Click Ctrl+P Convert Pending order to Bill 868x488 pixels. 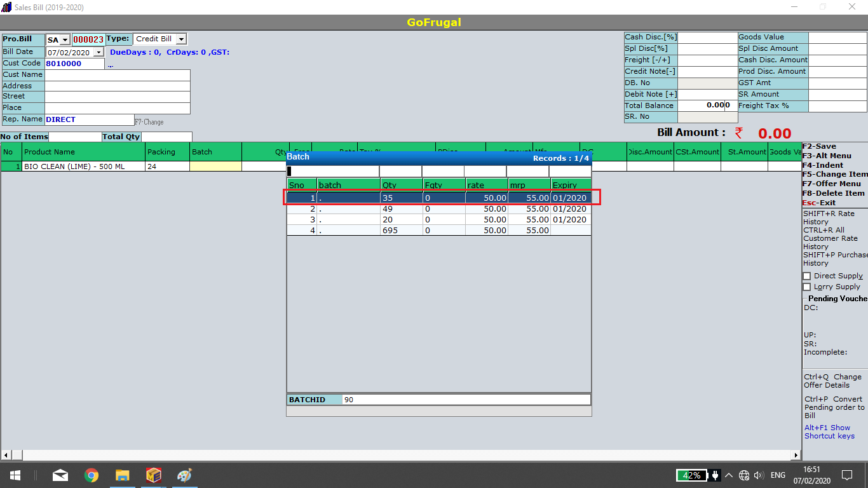[834, 407]
